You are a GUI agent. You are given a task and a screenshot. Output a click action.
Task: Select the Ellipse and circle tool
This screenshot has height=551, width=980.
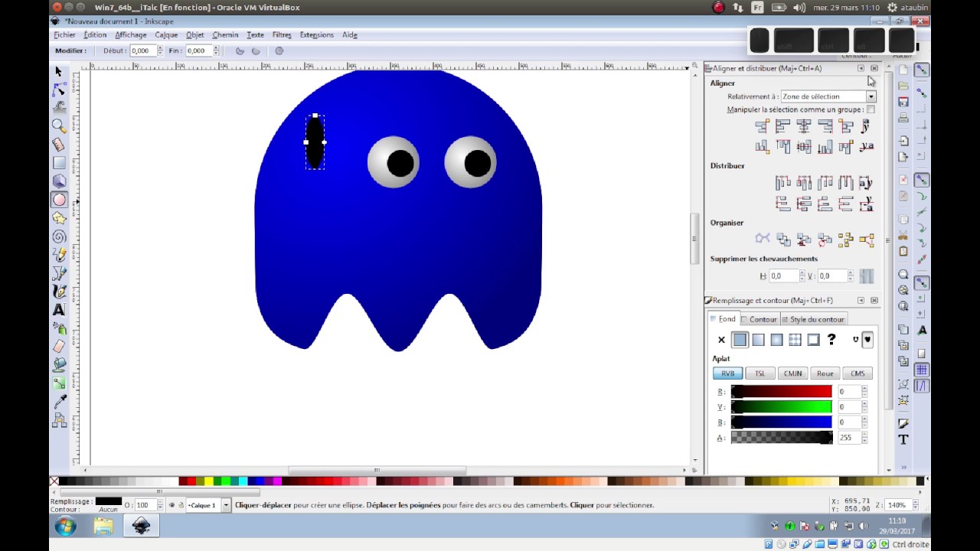pyautogui.click(x=59, y=200)
